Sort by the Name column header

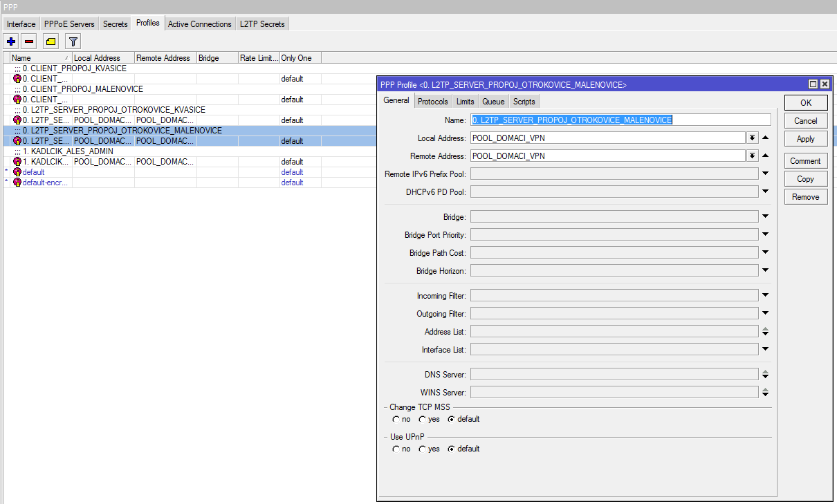(41, 58)
